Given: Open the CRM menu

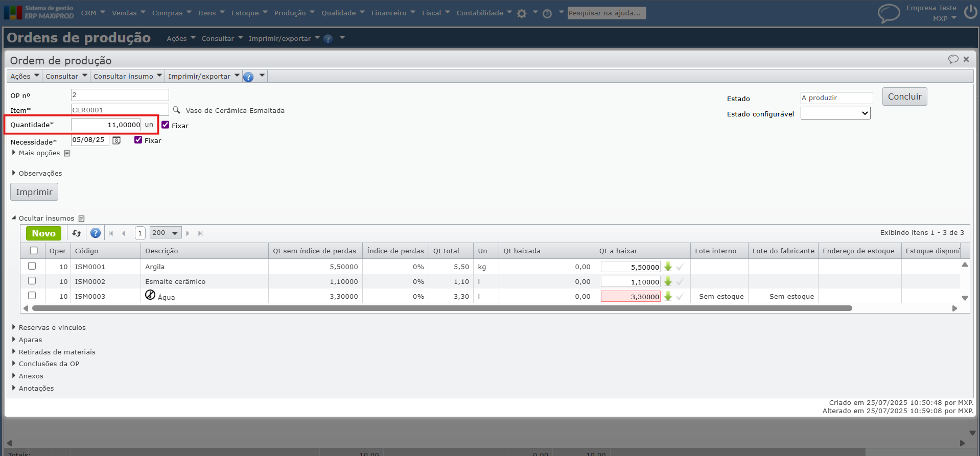Looking at the screenshot, I should [x=93, y=13].
